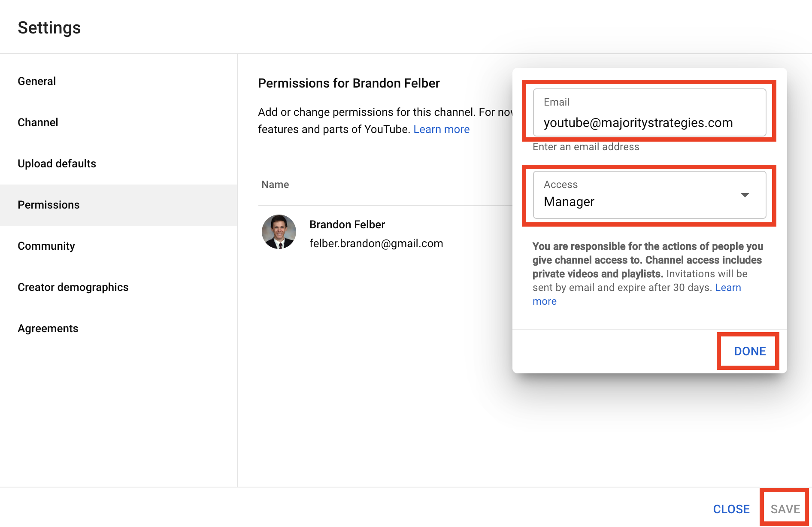Click the CLOSE button
812x527 pixels.
[731, 509]
